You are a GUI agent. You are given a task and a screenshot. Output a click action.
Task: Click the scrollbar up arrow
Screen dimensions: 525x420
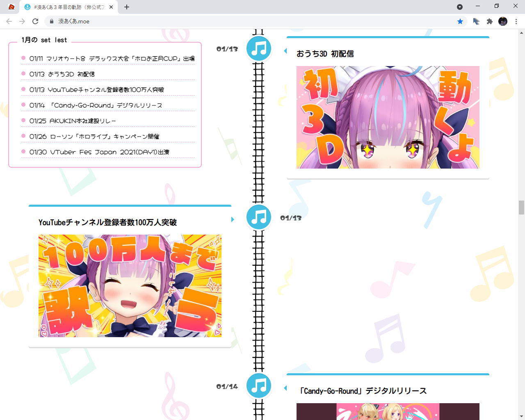coord(521,32)
